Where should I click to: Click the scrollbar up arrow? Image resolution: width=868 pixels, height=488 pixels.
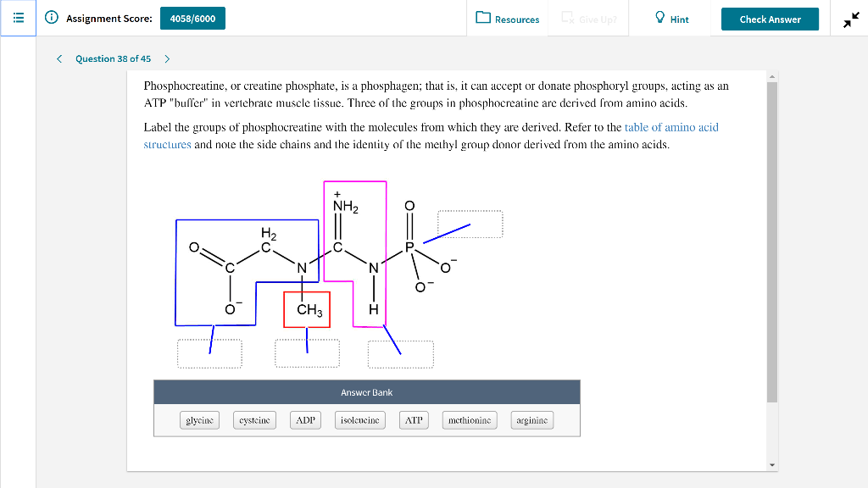771,76
